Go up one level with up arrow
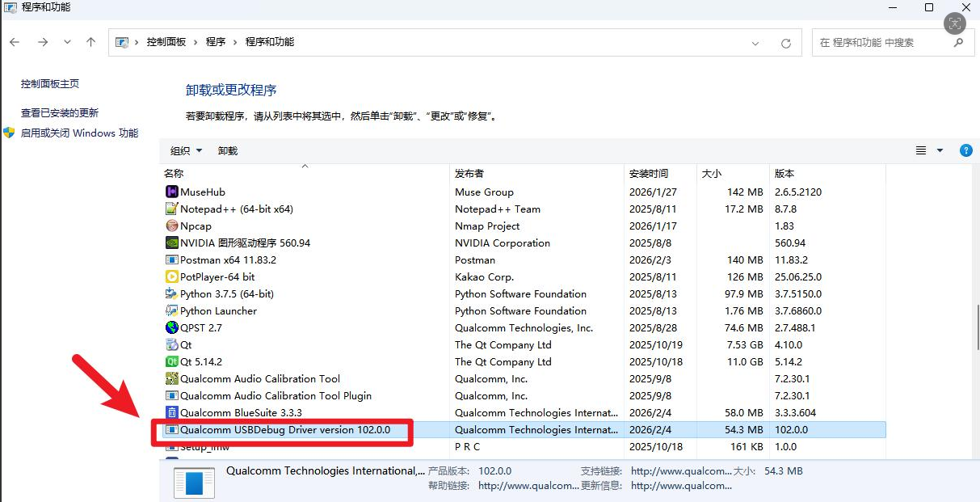Image resolution: width=980 pixels, height=502 pixels. (x=90, y=42)
